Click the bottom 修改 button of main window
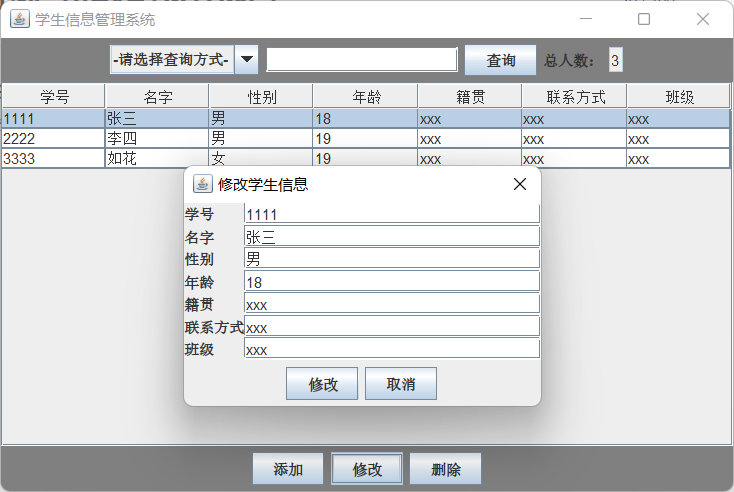734x492 pixels. pos(367,469)
